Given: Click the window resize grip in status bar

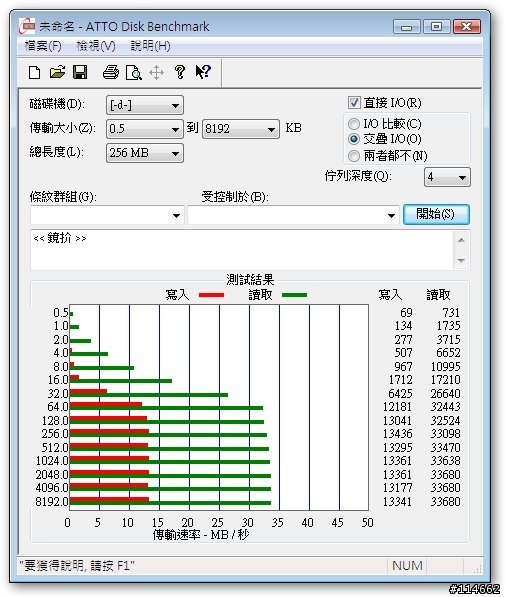Looking at the screenshot, I should 477,569.
